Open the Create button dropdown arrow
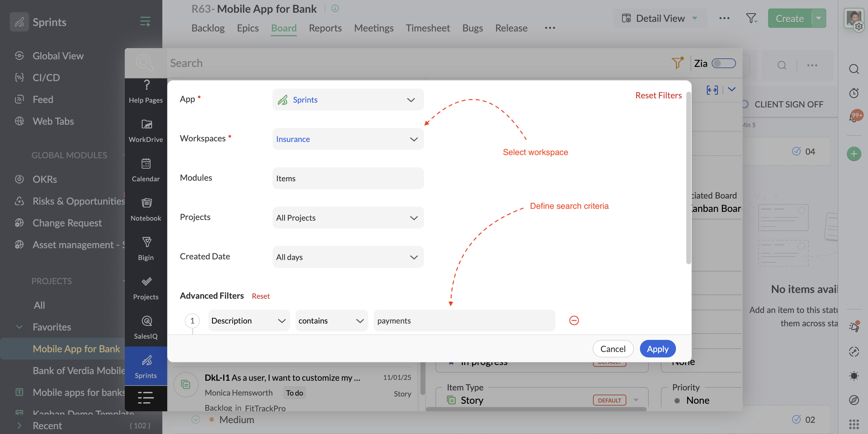 pos(819,18)
